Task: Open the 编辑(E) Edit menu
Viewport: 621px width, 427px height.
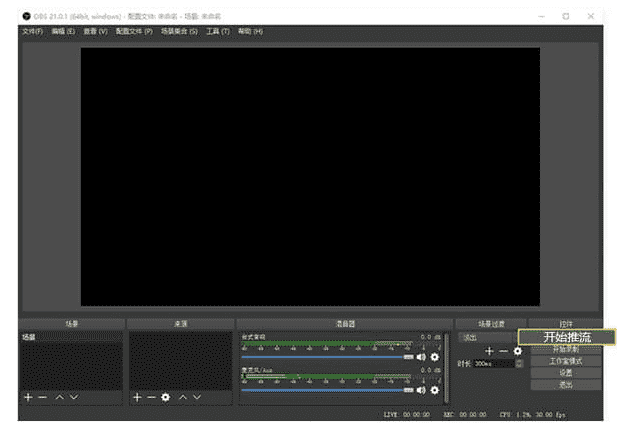Action: point(63,31)
